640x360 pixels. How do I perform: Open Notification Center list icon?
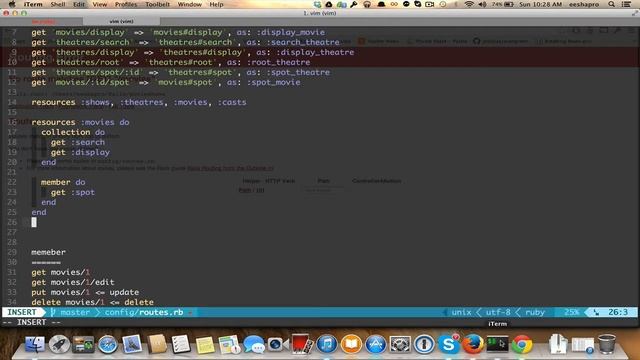627,4
